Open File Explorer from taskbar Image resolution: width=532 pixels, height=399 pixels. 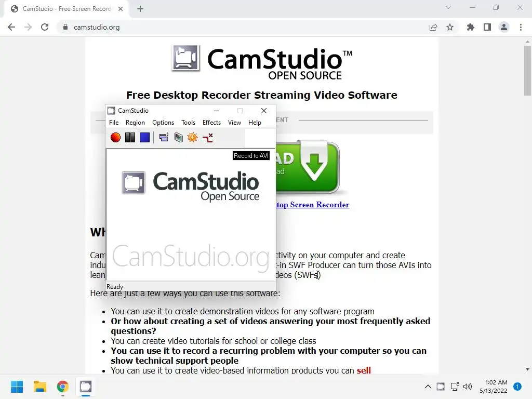click(x=39, y=387)
